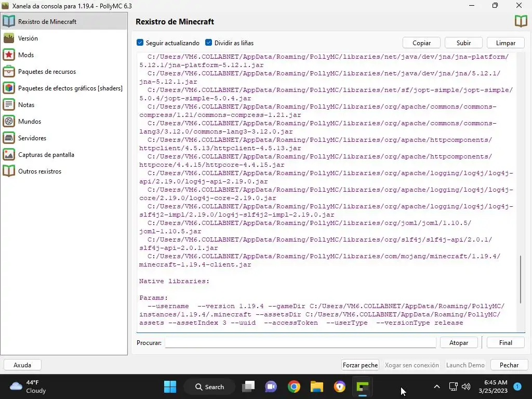Switch to the Notas page

(64, 104)
